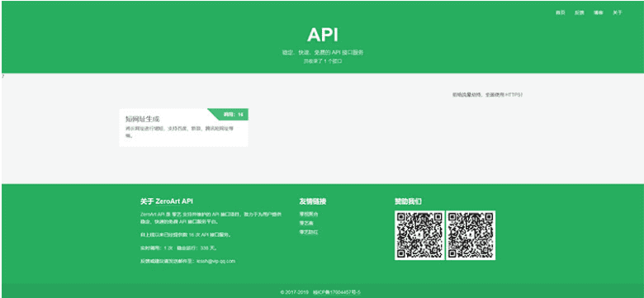The width and height of the screenshot is (644, 298).
Task: Open the third friend link under 友情链接
Action: tap(309, 232)
